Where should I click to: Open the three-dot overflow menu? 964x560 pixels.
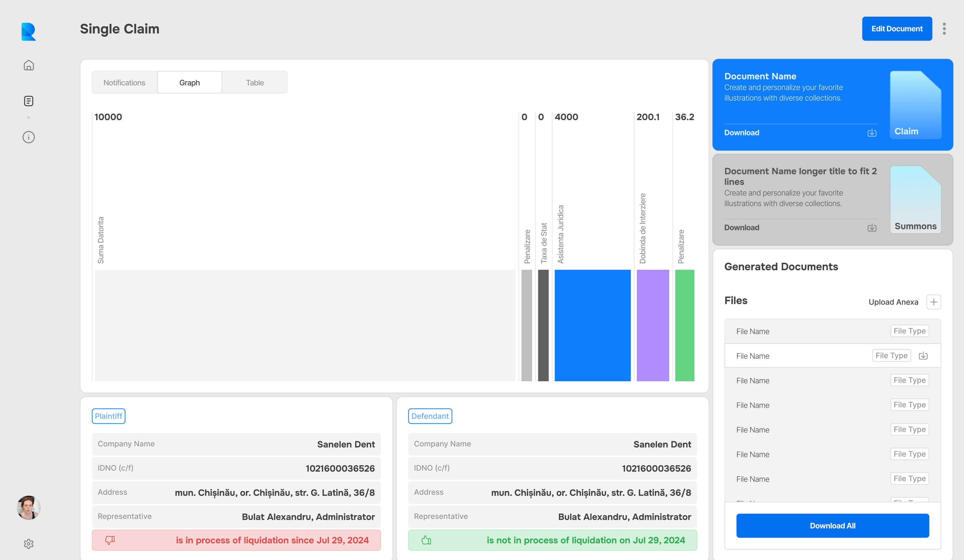[x=944, y=28]
